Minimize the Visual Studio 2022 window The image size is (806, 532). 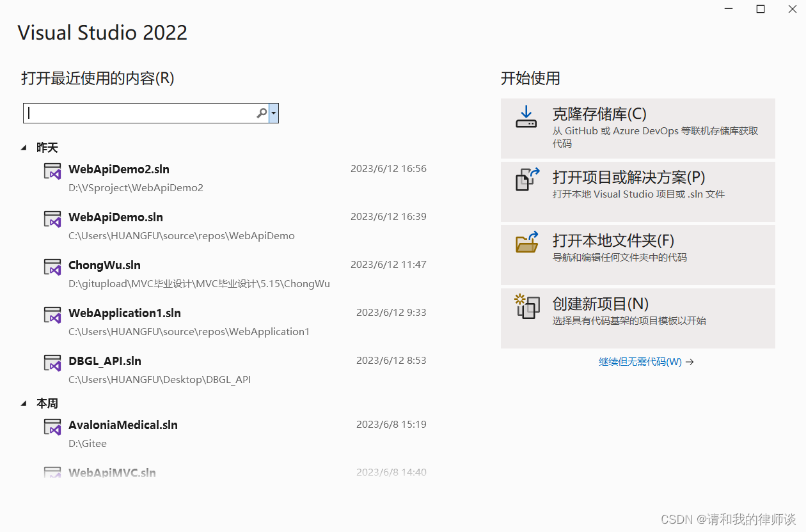[x=730, y=9]
